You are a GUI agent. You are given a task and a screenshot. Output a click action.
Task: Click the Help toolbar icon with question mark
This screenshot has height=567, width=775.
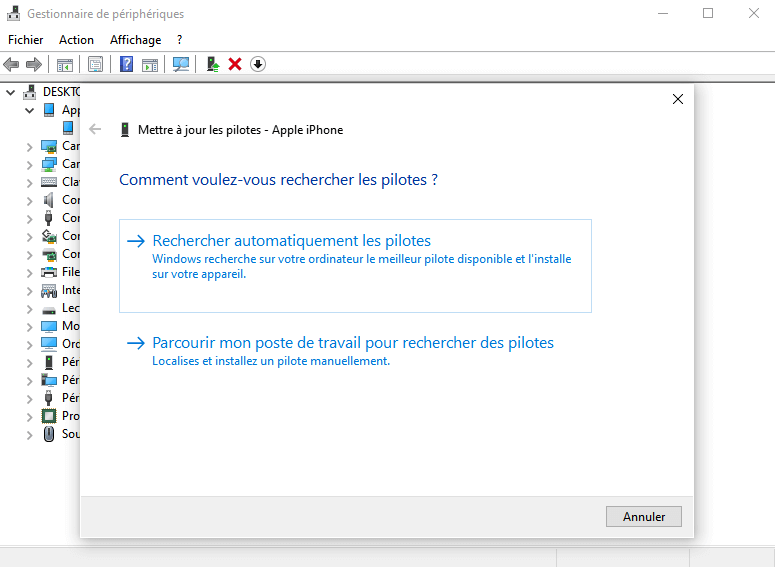(127, 64)
